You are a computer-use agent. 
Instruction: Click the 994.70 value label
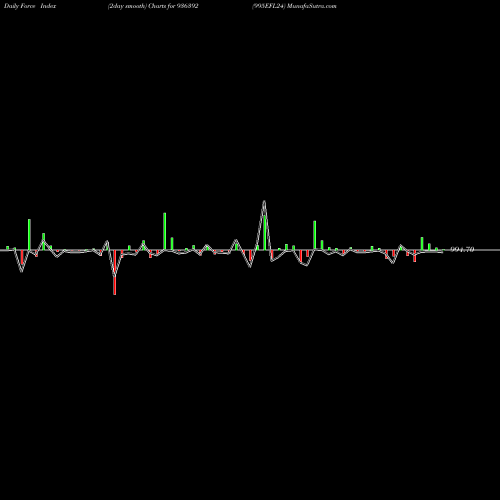pyautogui.click(x=462, y=249)
